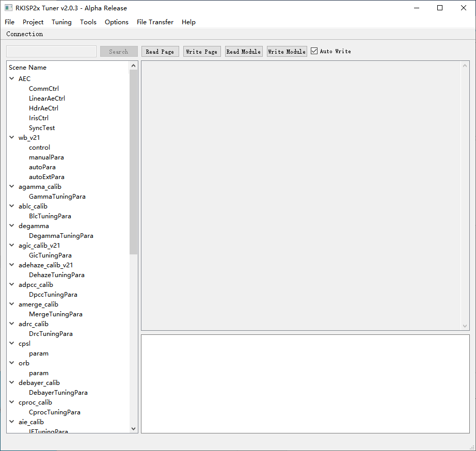Viewport: 476px width, 451px height.
Task: Click the Write Module button
Action: coord(287,52)
